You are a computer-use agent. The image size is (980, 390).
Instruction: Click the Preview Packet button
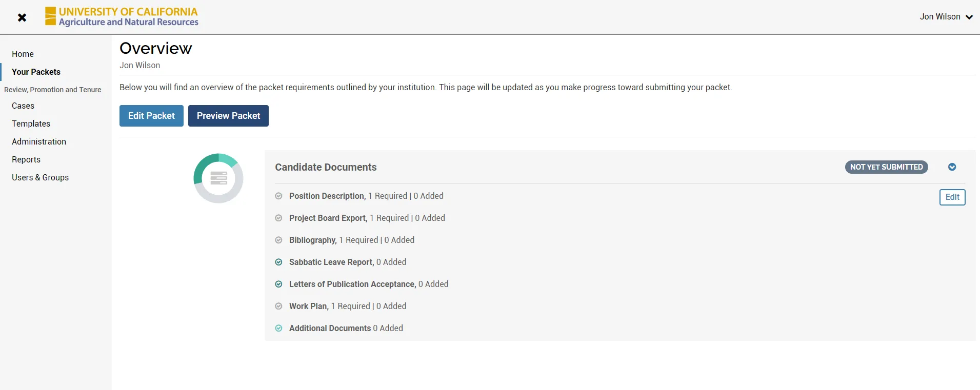[228, 116]
